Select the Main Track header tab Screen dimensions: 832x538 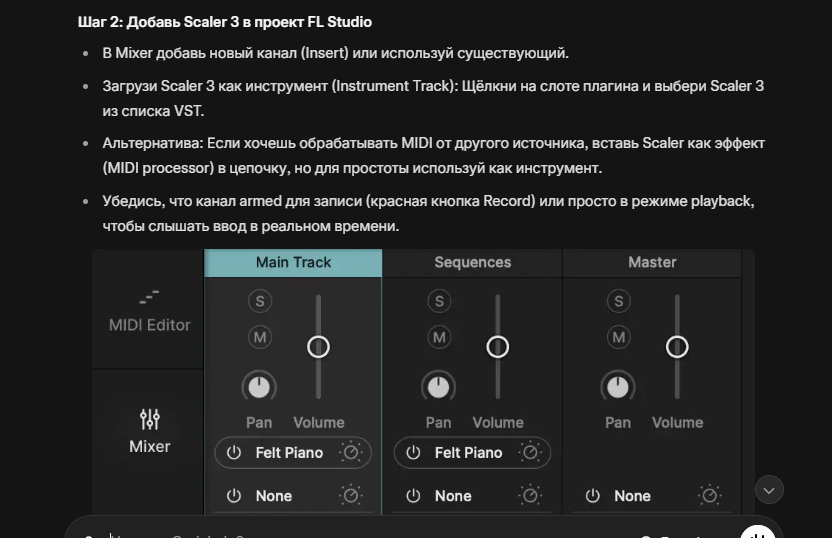coord(293,263)
